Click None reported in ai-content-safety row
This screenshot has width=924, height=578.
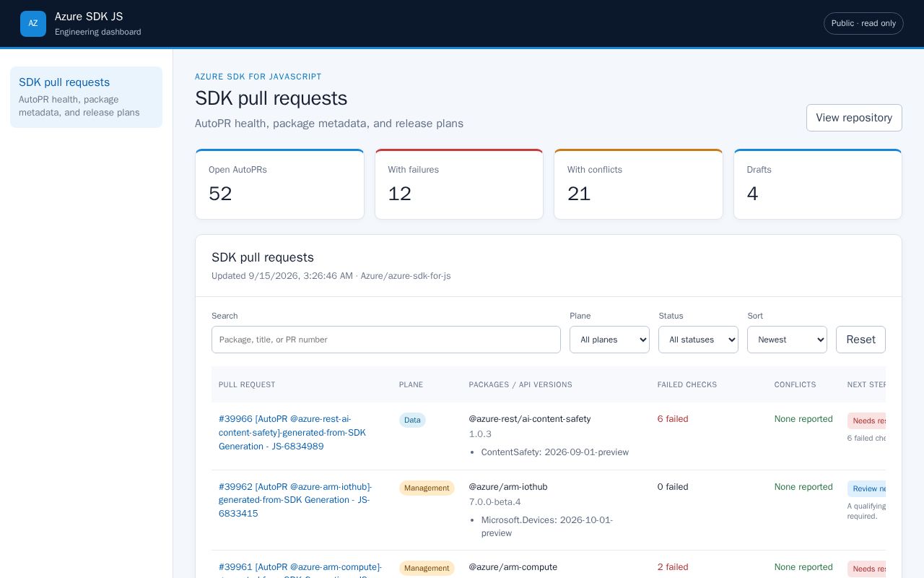(803, 419)
